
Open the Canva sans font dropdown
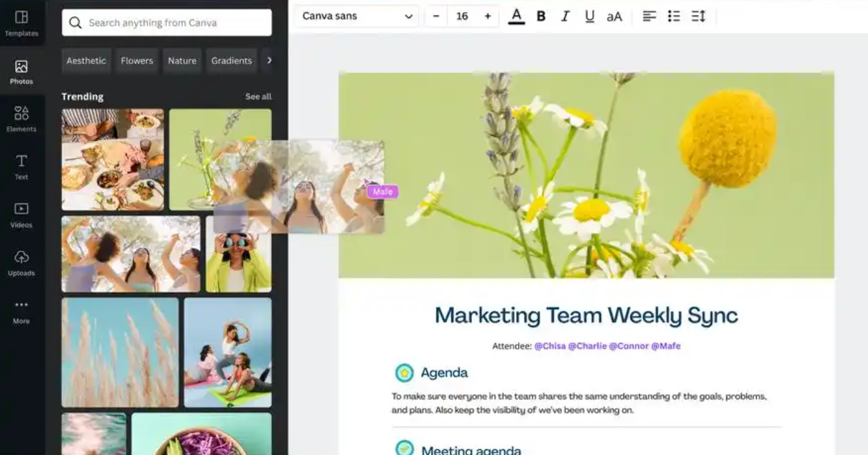coord(356,16)
